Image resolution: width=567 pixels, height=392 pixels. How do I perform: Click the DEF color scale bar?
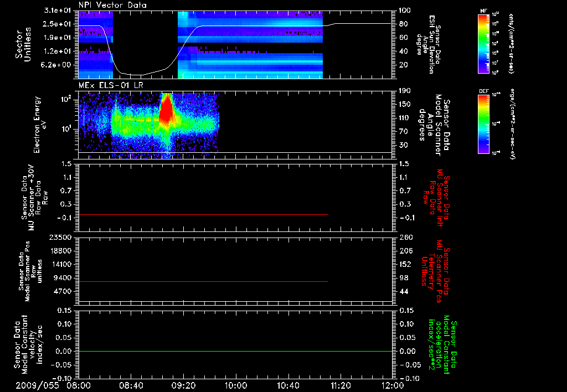pyautogui.click(x=484, y=124)
